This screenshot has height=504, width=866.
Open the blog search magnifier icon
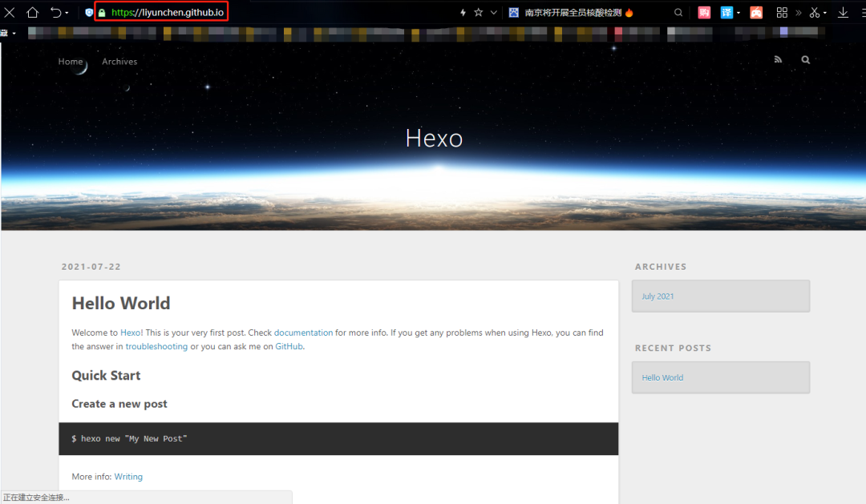pos(806,59)
